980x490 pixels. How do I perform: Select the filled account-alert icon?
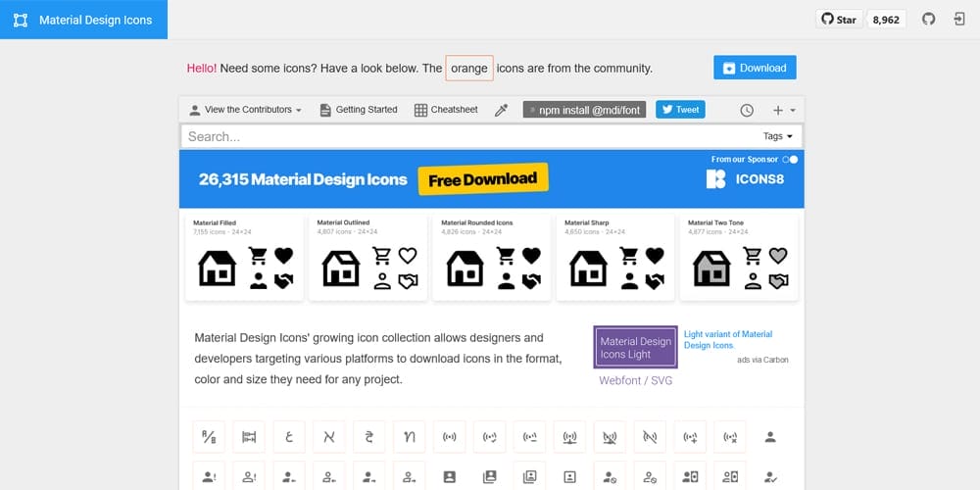(x=209, y=477)
